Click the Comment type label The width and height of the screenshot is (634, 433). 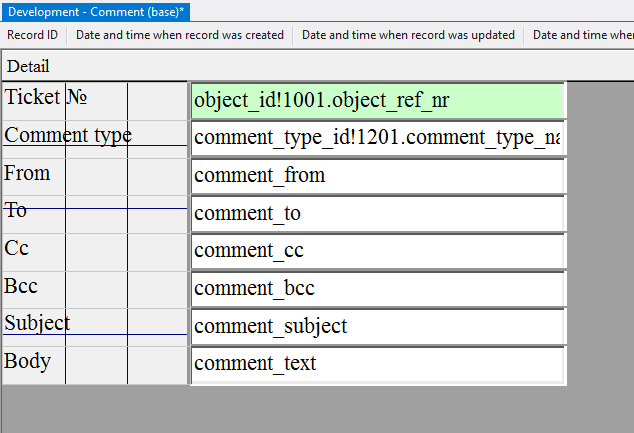[68, 135]
